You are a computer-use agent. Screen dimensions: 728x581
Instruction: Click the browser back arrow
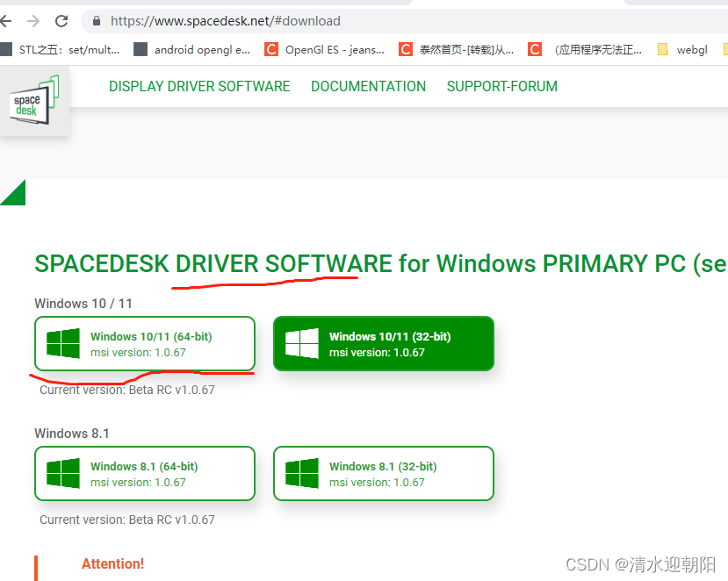pyautogui.click(x=5, y=21)
